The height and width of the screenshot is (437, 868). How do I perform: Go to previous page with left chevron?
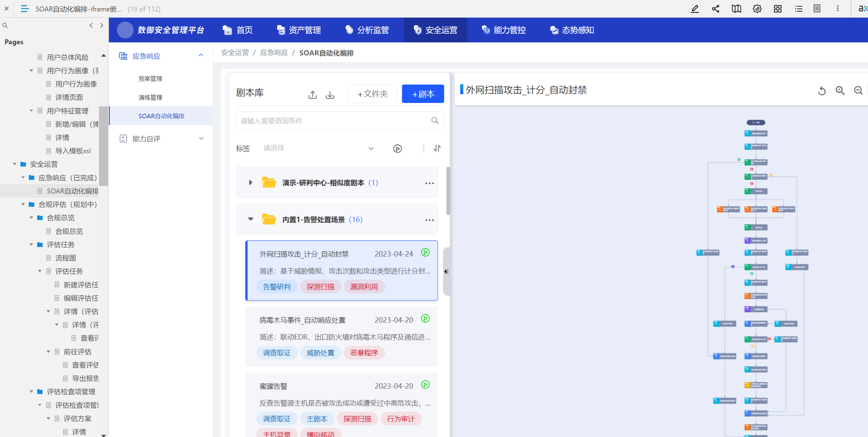(91, 25)
